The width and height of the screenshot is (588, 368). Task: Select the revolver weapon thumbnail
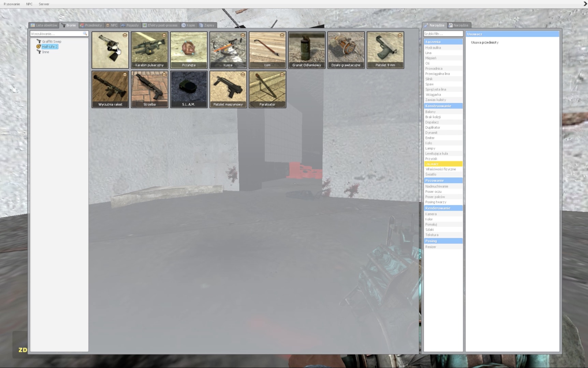(x=110, y=50)
